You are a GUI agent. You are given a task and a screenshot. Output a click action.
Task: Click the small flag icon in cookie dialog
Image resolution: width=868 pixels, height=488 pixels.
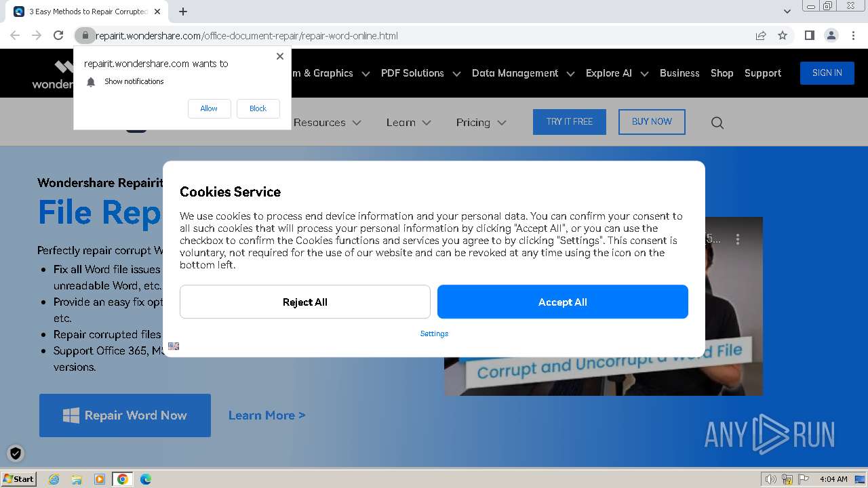174,346
